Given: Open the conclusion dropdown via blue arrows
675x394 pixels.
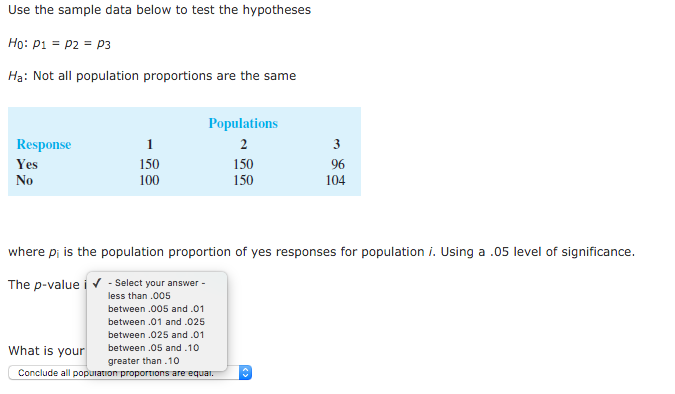Looking at the screenshot, I should click(x=245, y=372).
